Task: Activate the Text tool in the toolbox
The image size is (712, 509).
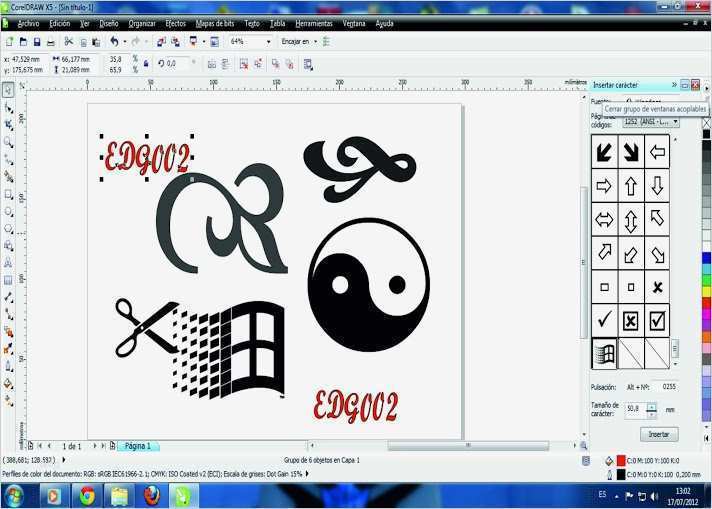Action: tap(8, 262)
